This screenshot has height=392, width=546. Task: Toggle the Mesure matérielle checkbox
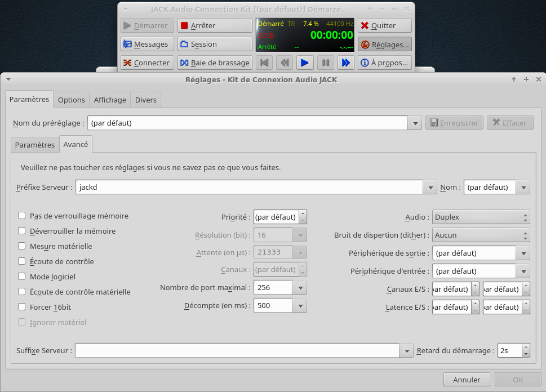pos(21,246)
